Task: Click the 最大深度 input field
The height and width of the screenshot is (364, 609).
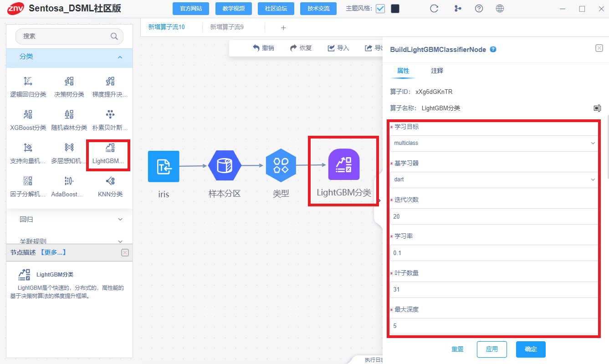Action: 494,326
